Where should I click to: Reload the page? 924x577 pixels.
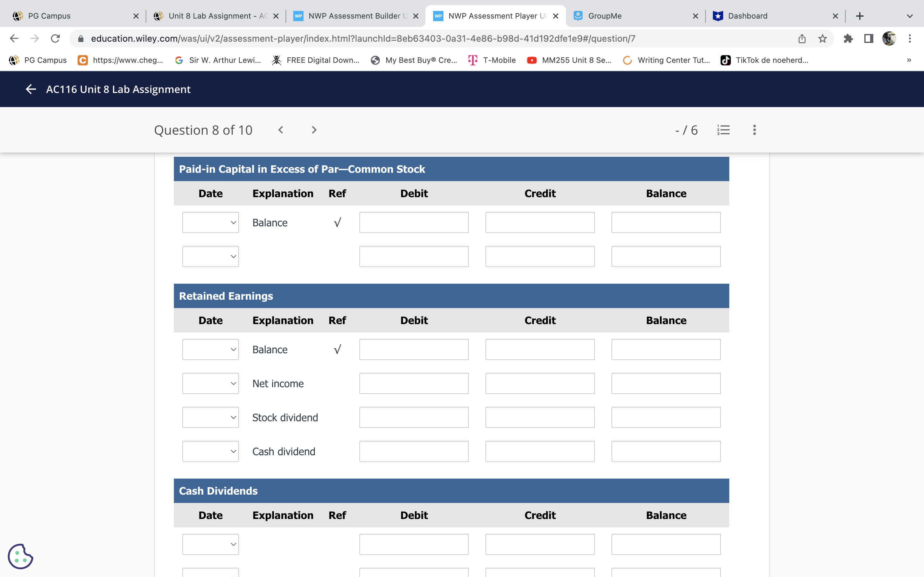(56, 38)
